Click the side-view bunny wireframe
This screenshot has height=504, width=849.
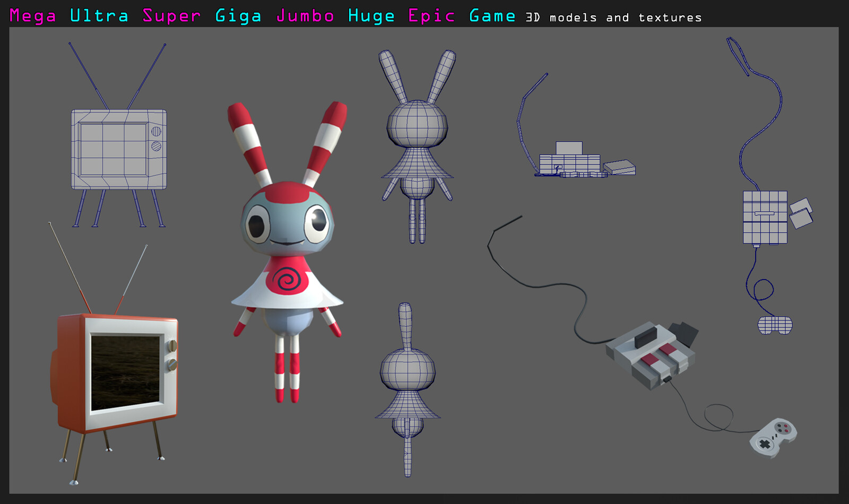407,390
